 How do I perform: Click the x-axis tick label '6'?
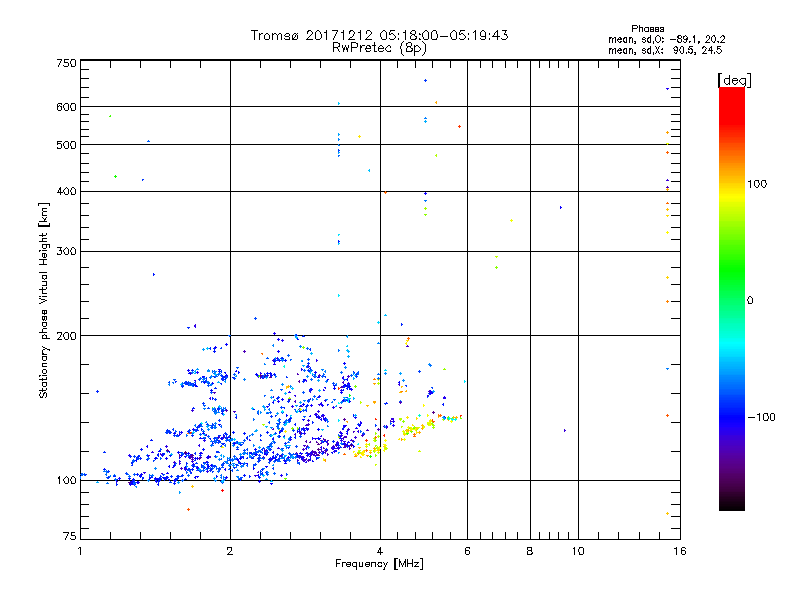tap(467, 551)
